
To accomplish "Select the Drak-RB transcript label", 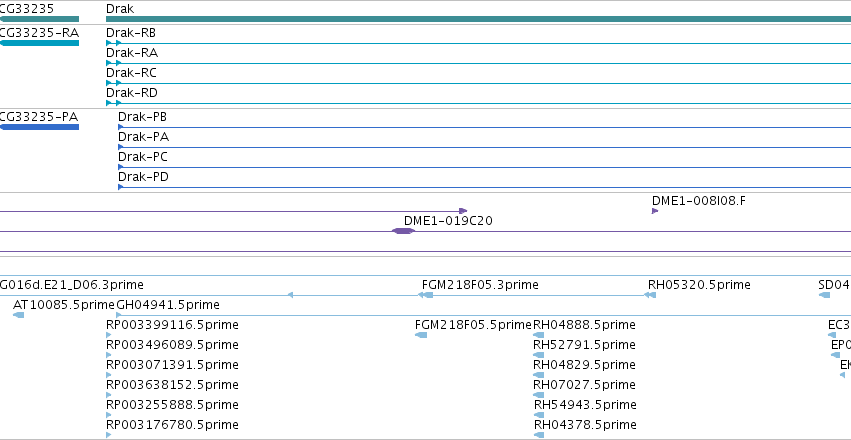I will coord(131,33).
